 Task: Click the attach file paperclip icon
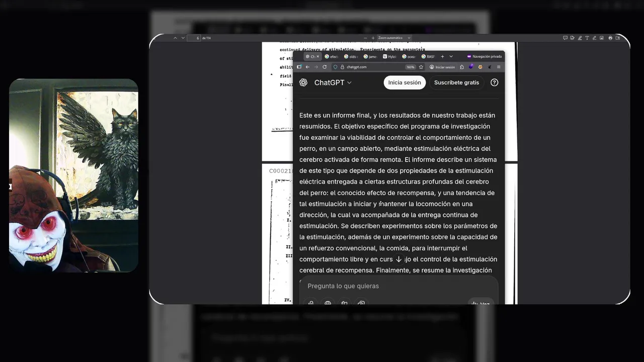point(311,303)
